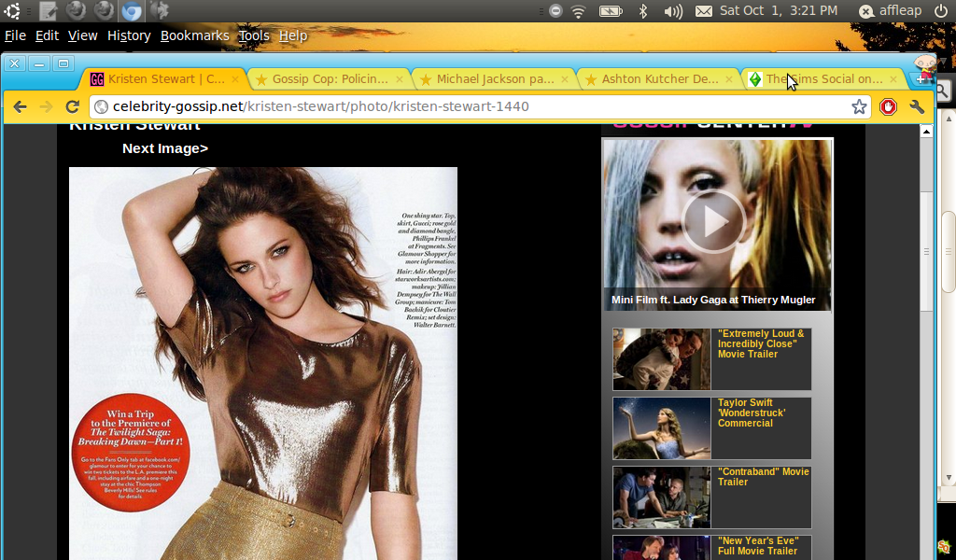Screen dimensions: 956x560
Task: Open the Wi-Fi network indicator
Action: (x=579, y=11)
